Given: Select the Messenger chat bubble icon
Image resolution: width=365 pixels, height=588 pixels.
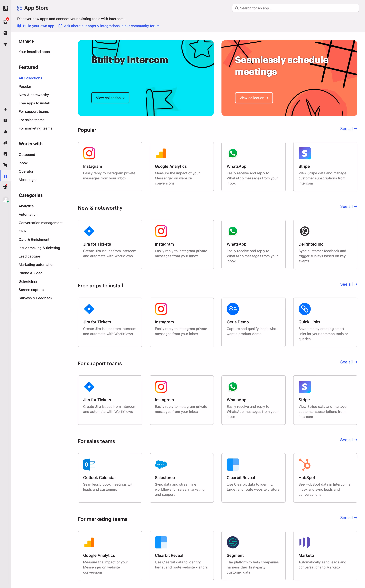Looking at the screenshot, I should click(5, 154).
